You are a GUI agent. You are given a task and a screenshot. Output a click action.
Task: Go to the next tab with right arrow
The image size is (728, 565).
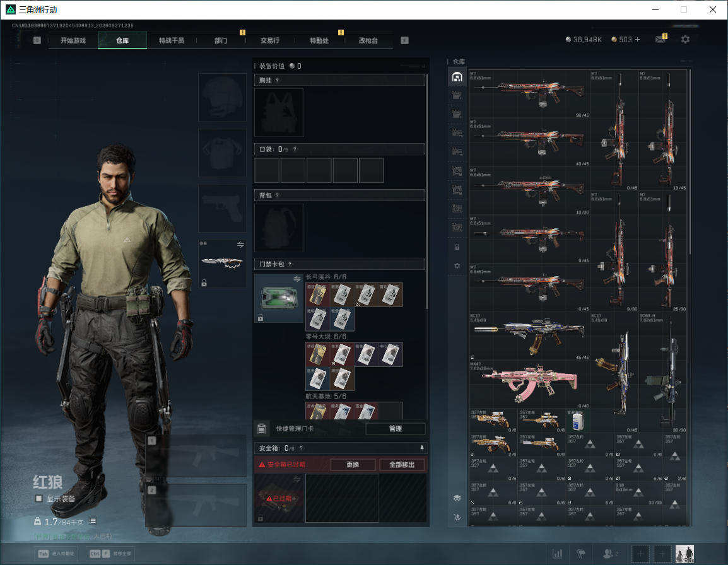pyautogui.click(x=404, y=40)
